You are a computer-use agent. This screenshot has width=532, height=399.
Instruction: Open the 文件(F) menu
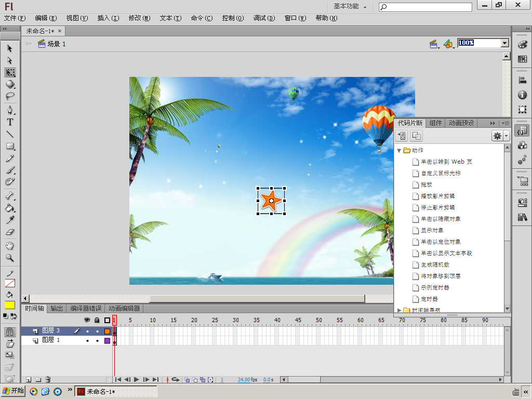coord(15,18)
